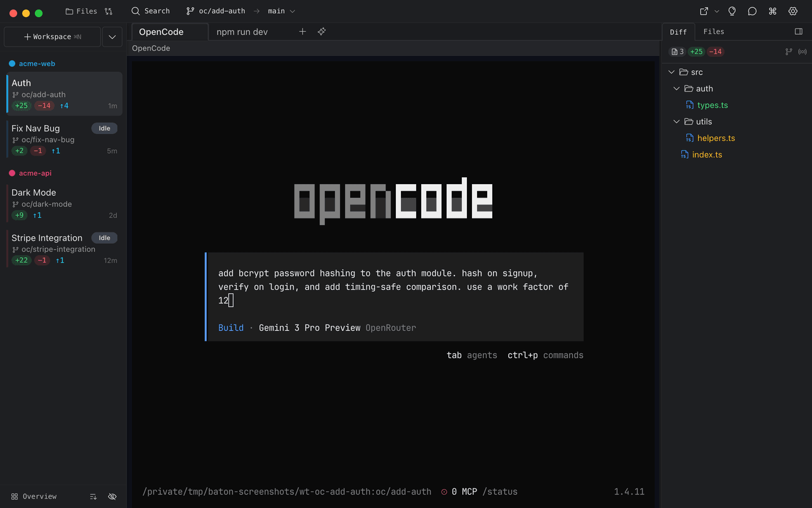This screenshot has height=508, width=812.
Task: Collapse the src folder
Action: click(x=672, y=72)
